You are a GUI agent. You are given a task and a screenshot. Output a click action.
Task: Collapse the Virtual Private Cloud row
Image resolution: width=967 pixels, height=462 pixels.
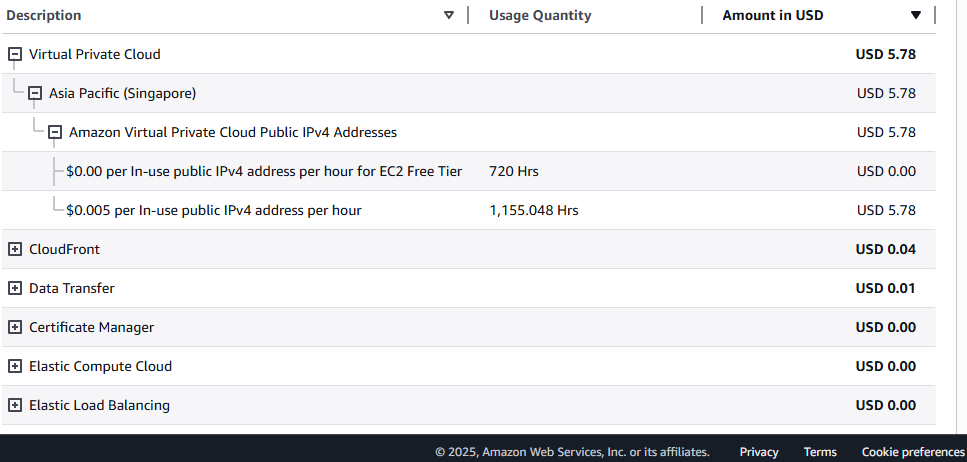pos(15,54)
